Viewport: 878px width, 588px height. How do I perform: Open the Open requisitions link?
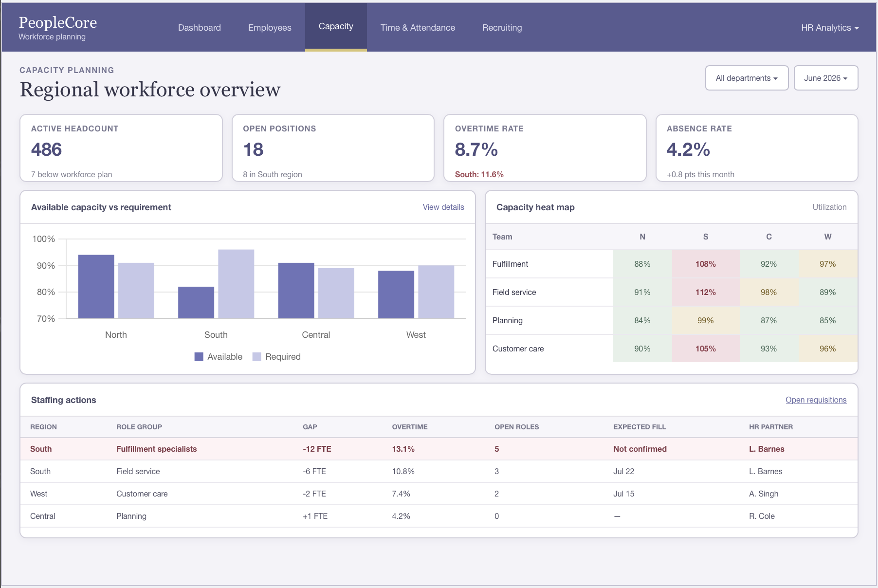pos(816,400)
